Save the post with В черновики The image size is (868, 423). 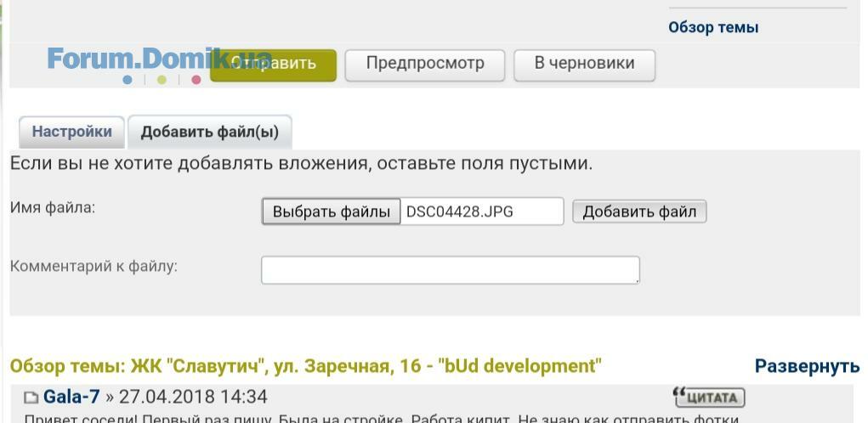[584, 64]
